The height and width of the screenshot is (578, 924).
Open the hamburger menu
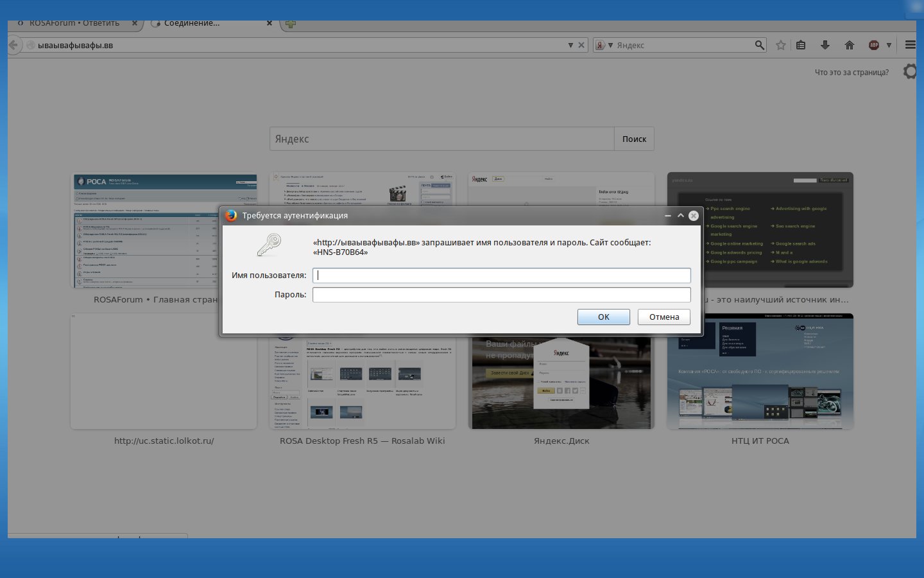pos(910,45)
